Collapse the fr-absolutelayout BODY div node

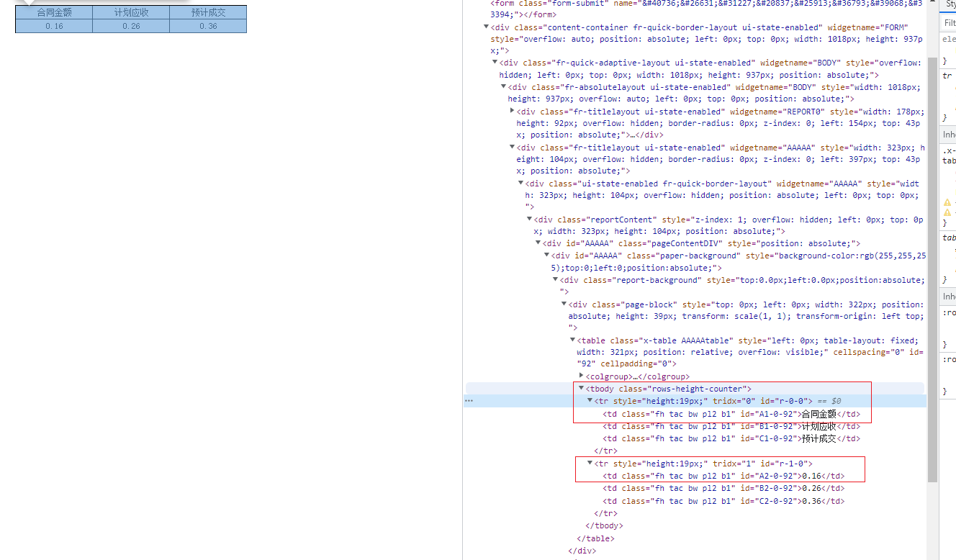coord(503,87)
